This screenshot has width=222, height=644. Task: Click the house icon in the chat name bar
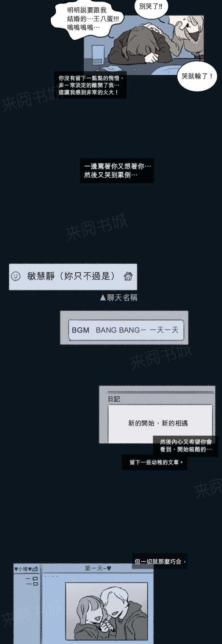click(x=128, y=276)
